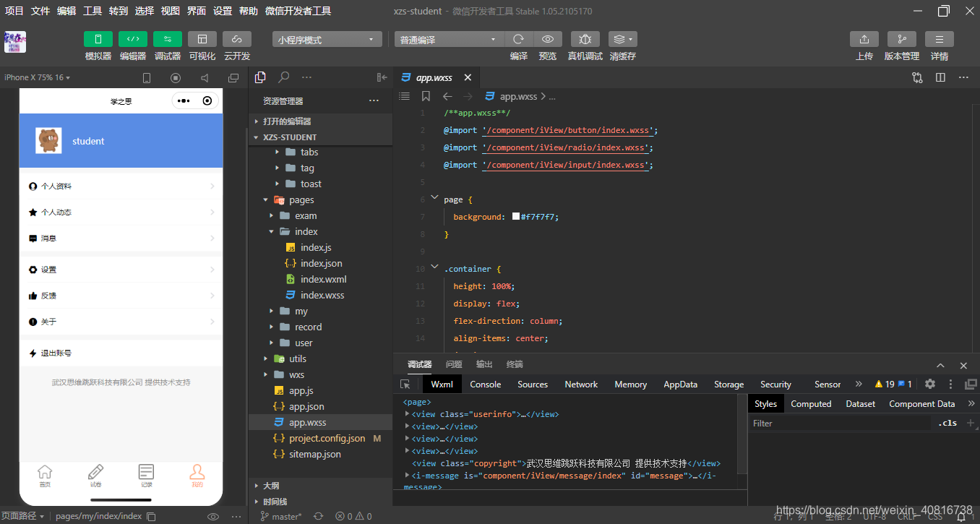Click the editor bookmark icon
980x524 pixels.
click(426, 96)
